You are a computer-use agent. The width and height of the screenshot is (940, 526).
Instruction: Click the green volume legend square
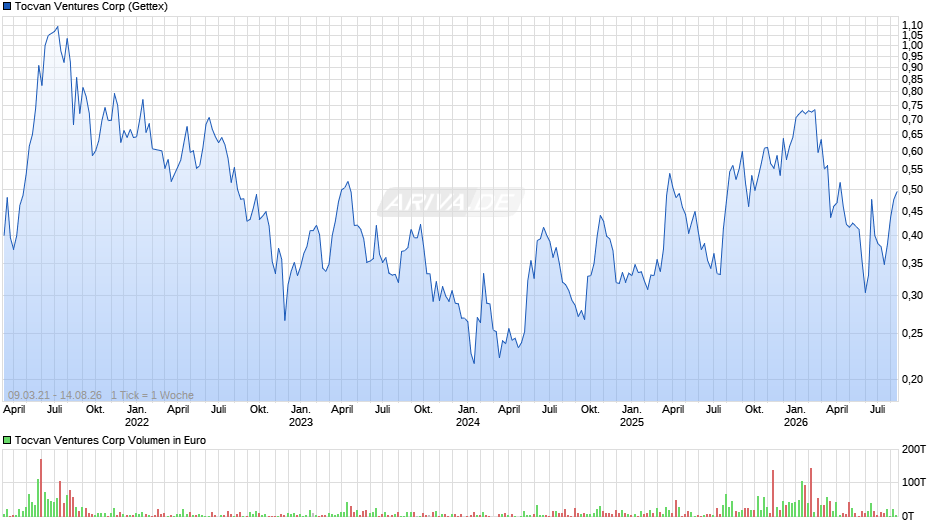click(7, 440)
